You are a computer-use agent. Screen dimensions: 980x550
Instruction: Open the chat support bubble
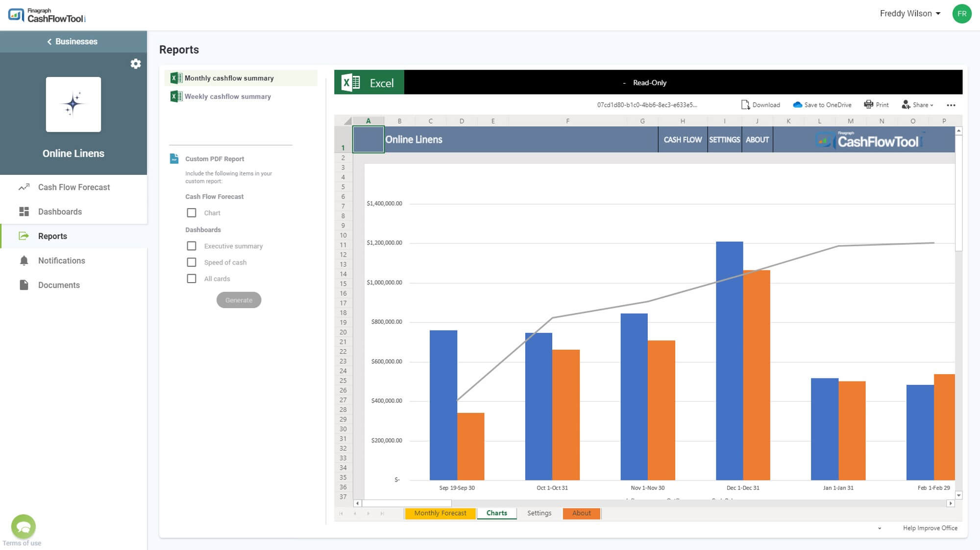pyautogui.click(x=24, y=526)
